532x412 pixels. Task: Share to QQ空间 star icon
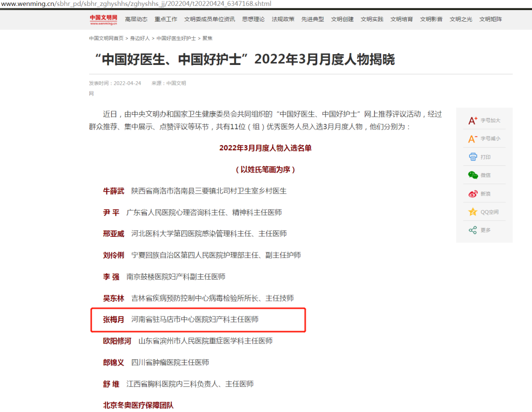point(473,212)
